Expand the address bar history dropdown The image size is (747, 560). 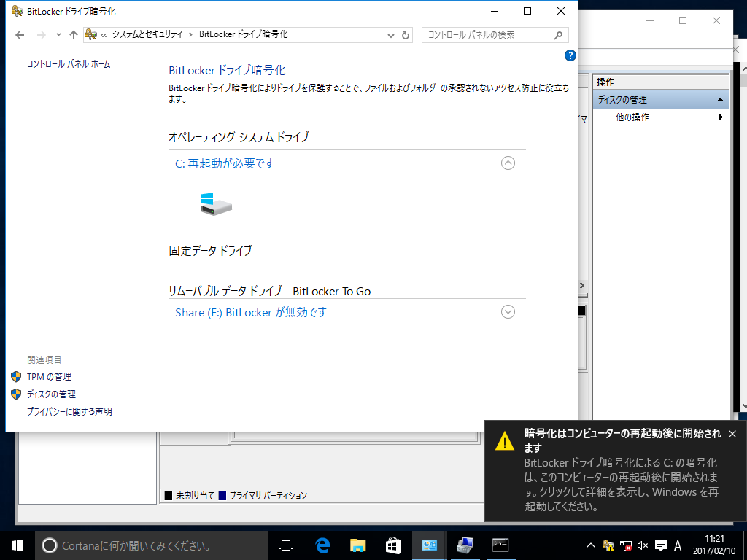(391, 35)
